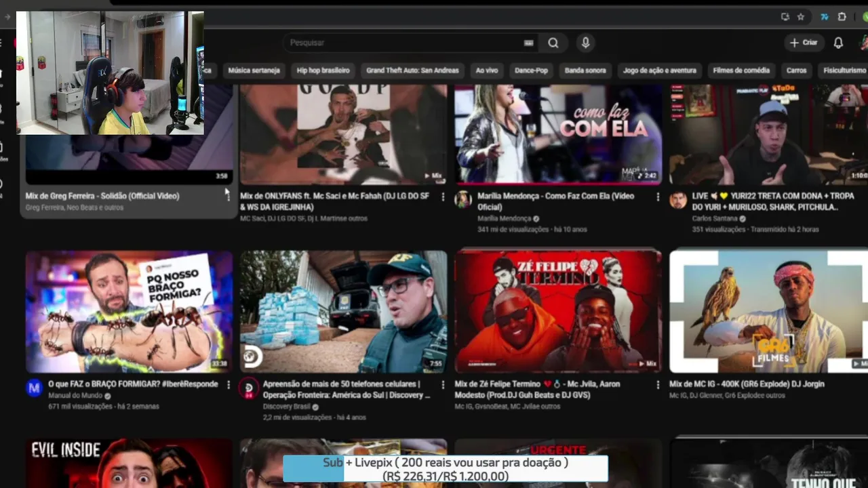Select the Ao vivo chip
This screenshot has height=488, width=868.
tap(487, 70)
